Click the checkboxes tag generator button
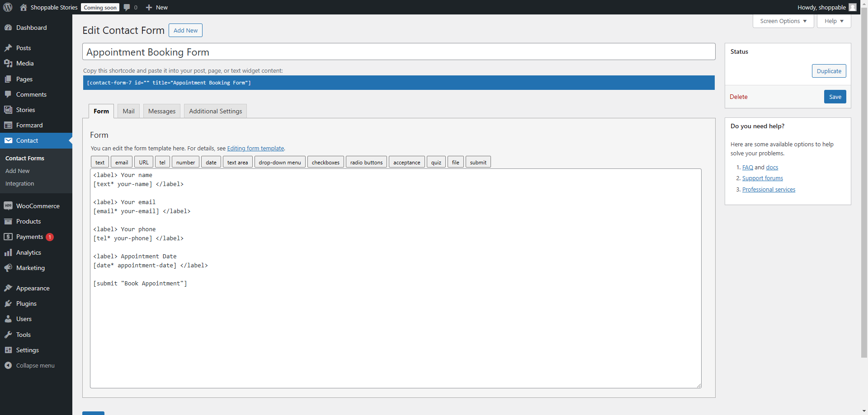The height and width of the screenshot is (415, 868). [x=325, y=162]
